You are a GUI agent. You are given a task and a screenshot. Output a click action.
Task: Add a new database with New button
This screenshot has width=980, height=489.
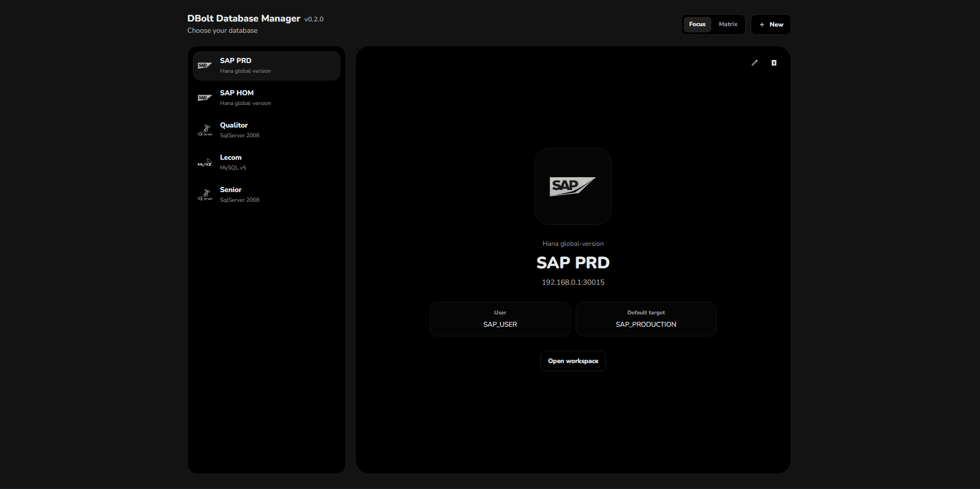click(x=771, y=25)
